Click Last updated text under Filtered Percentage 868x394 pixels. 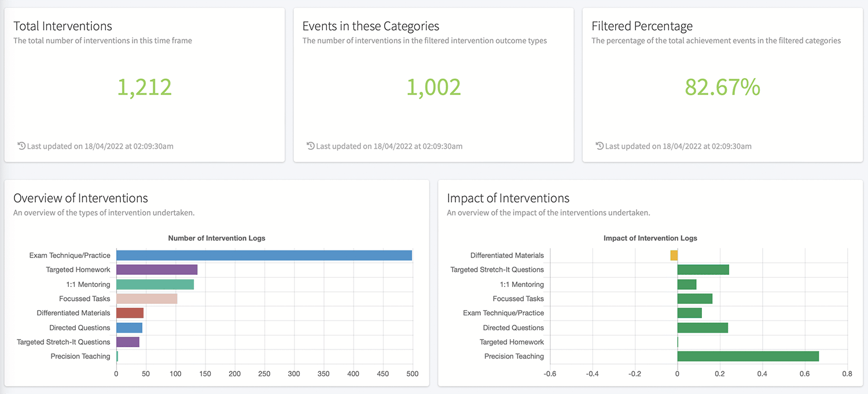click(678, 146)
